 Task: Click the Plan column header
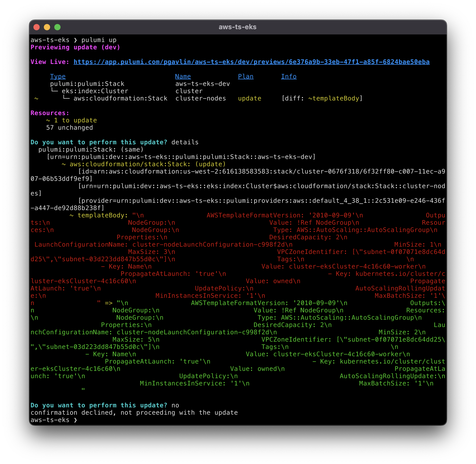(246, 76)
